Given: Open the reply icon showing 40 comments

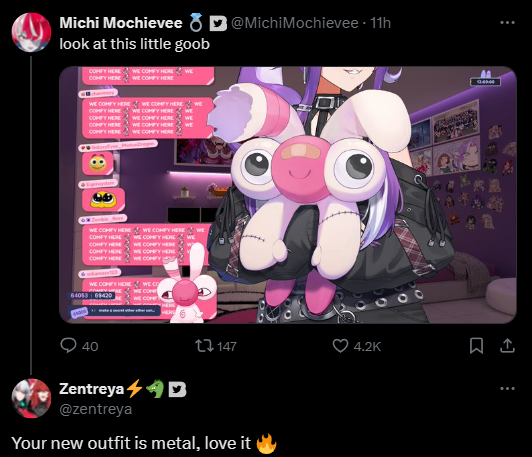Looking at the screenshot, I should coord(68,346).
